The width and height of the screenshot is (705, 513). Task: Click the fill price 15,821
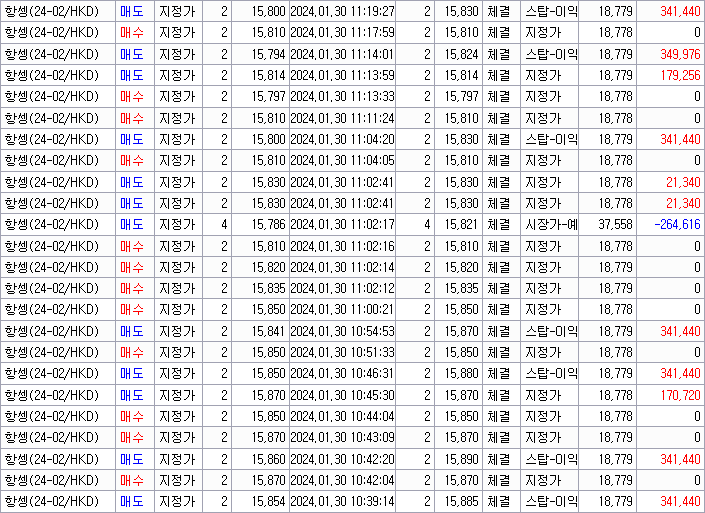coord(461,224)
